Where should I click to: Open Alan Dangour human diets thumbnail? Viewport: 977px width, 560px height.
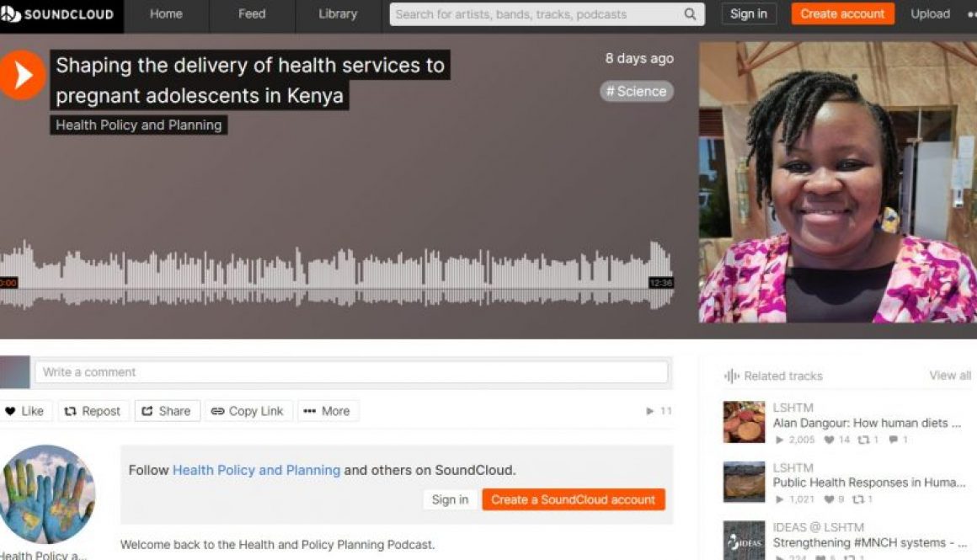click(x=744, y=423)
